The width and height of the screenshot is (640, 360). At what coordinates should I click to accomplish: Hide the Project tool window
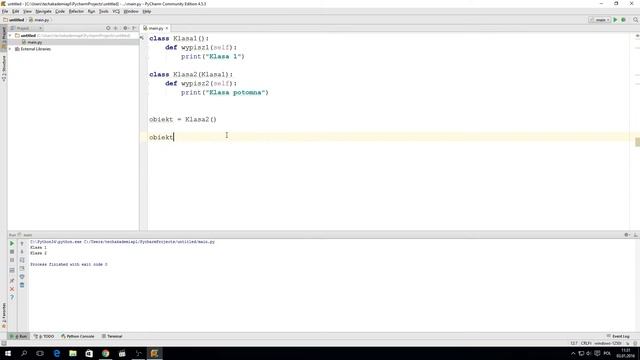coord(134,28)
